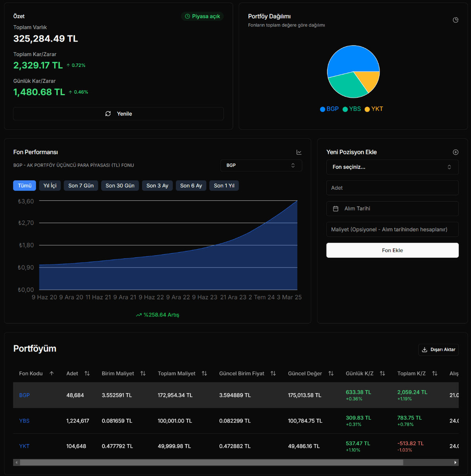The image size is (471, 476).
Task: Sort by Günlük K/Z column arrows
Action: click(382, 373)
